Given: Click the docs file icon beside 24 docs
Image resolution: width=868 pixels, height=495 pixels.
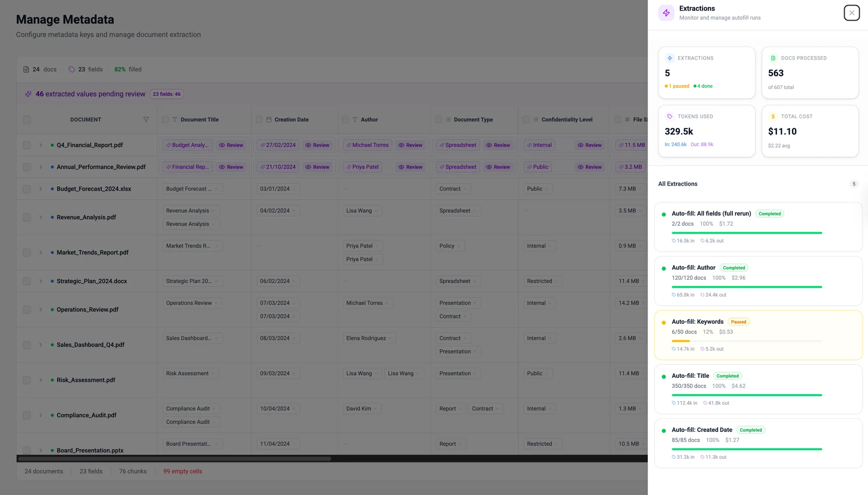Looking at the screenshot, I should click(x=26, y=69).
